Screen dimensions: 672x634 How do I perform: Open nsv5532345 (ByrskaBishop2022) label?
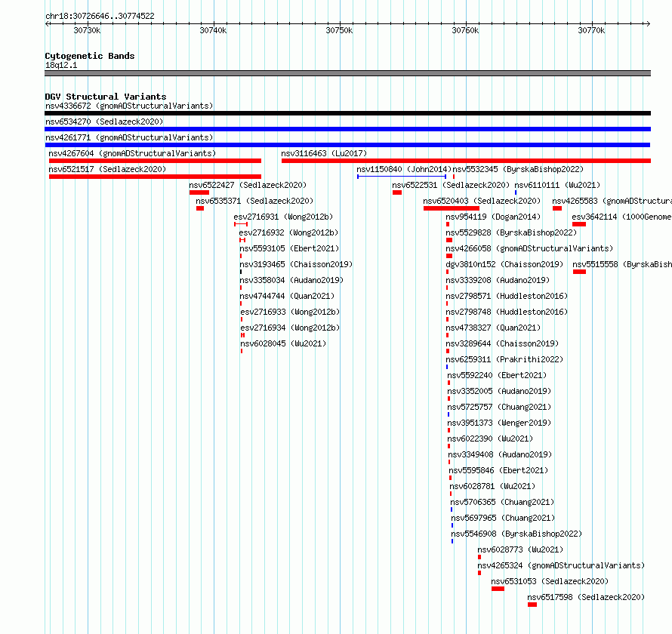tap(518, 169)
